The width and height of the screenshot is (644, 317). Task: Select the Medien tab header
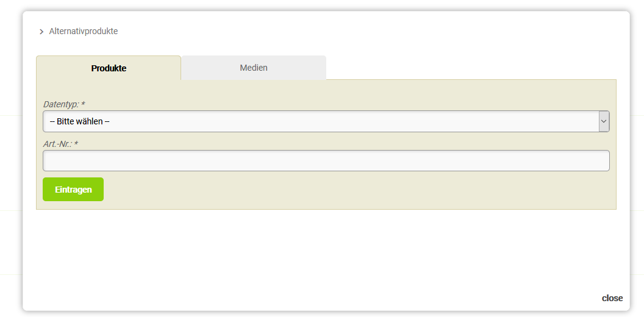tap(254, 68)
